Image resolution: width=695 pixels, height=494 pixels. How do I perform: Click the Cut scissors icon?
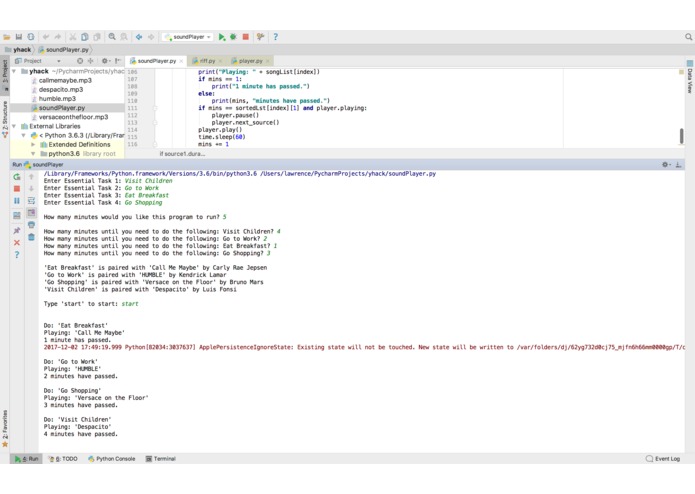click(x=73, y=37)
